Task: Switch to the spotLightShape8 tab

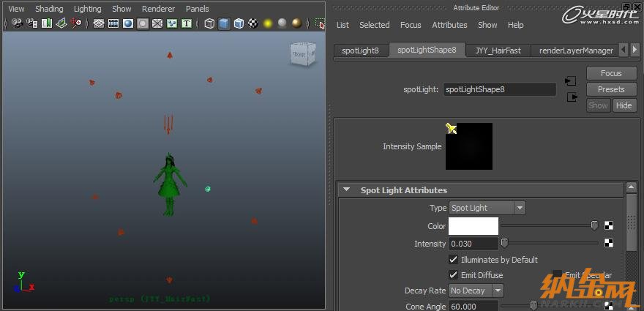Action: [x=427, y=50]
